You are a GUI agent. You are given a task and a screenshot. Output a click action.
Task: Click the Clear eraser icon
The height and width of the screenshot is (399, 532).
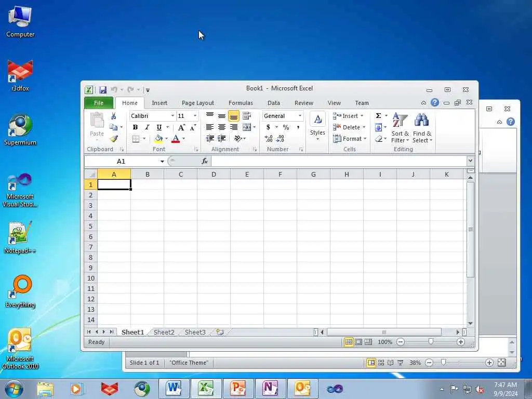click(379, 138)
